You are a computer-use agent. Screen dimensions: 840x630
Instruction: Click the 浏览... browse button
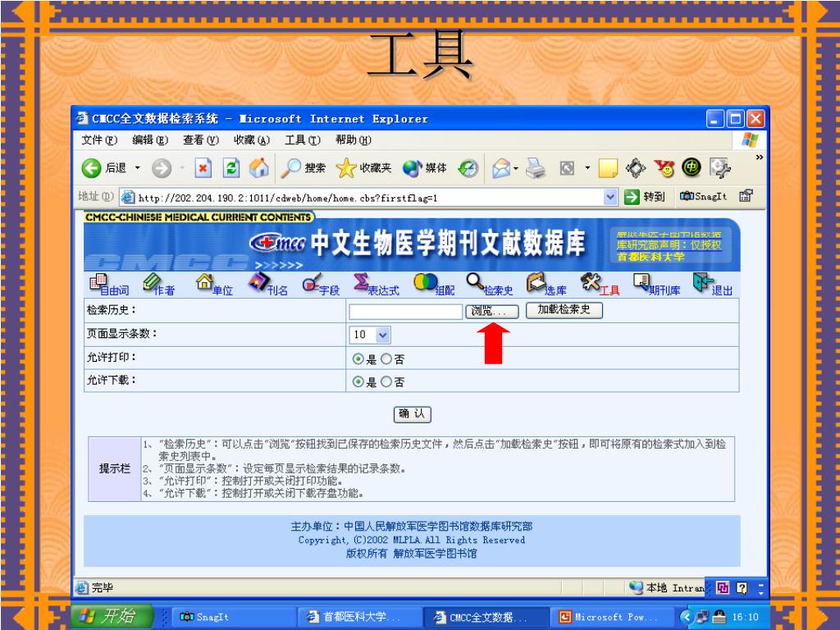click(492, 311)
